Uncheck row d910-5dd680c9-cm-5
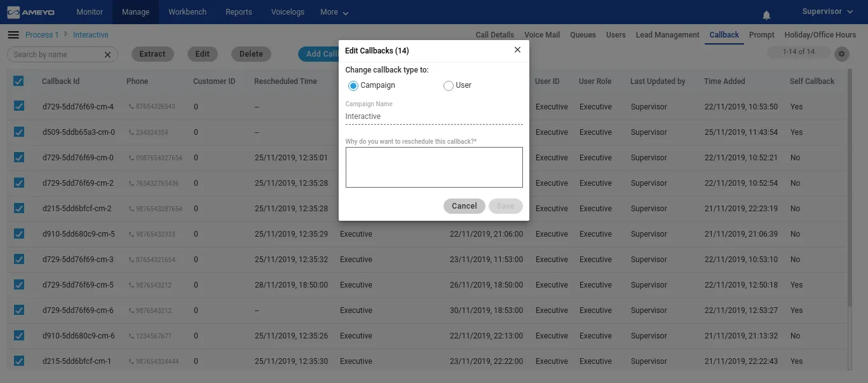868x383 pixels. pyautogui.click(x=18, y=233)
